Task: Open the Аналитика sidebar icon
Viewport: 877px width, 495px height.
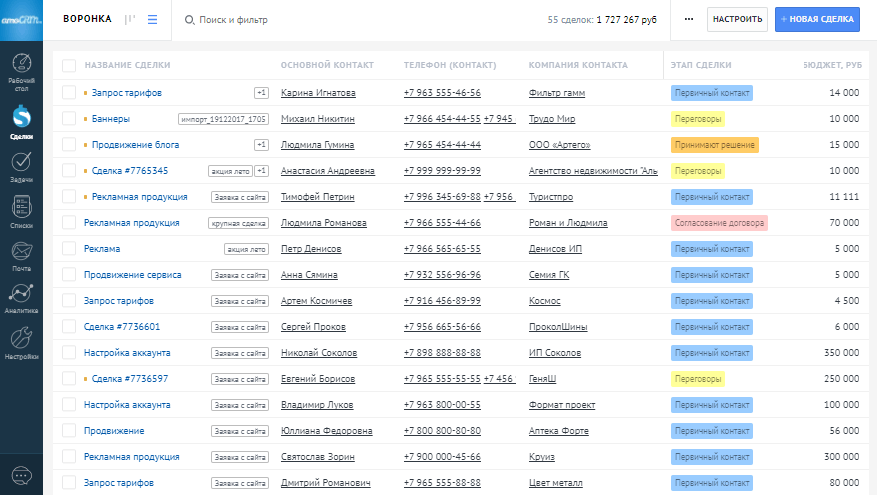Action: pos(21,297)
